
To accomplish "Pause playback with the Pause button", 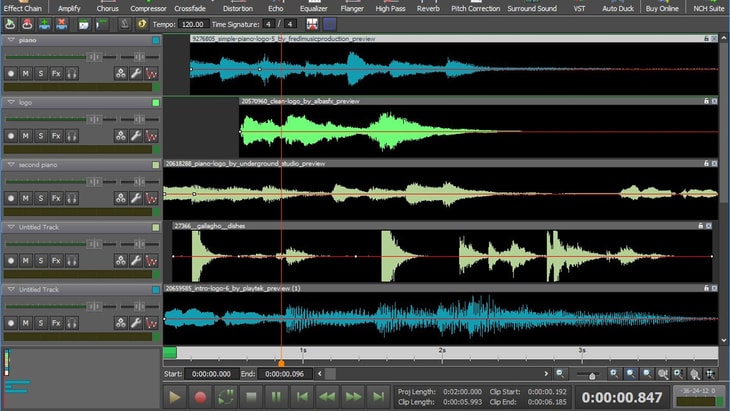I will click(x=276, y=397).
